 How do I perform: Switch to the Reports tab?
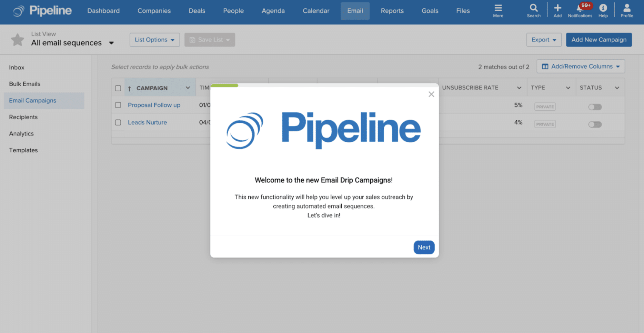tap(392, 11)
